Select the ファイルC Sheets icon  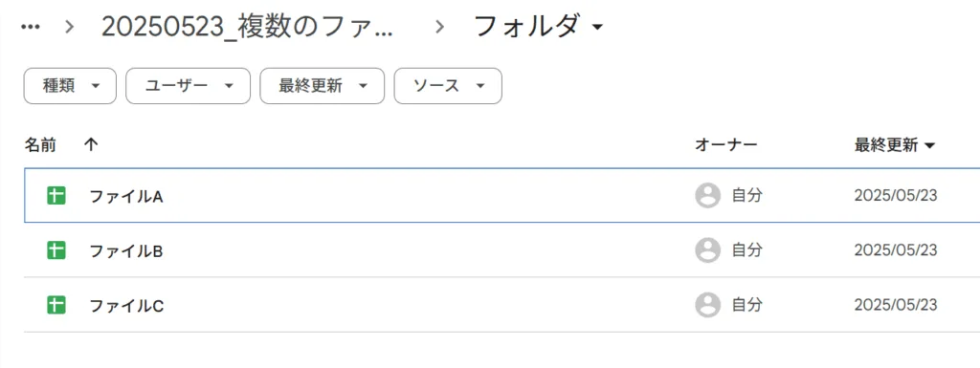click(x=56, y=305)
